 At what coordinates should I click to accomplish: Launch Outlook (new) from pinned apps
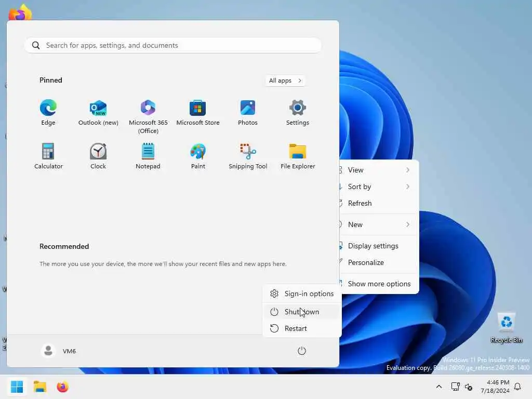tap(98, 112)
